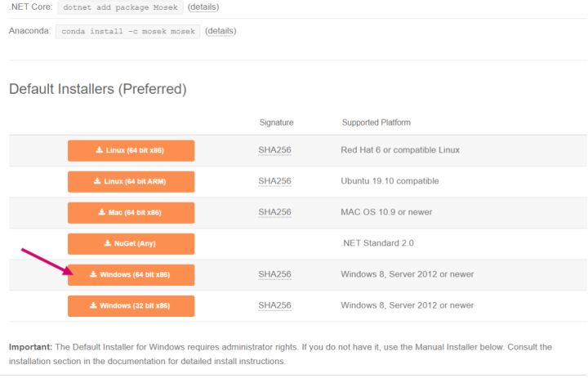Click platform text in Windows 64 bit row
Viewport: 588px width, 378px height.
pyautogui.click(x=408, y=274)
